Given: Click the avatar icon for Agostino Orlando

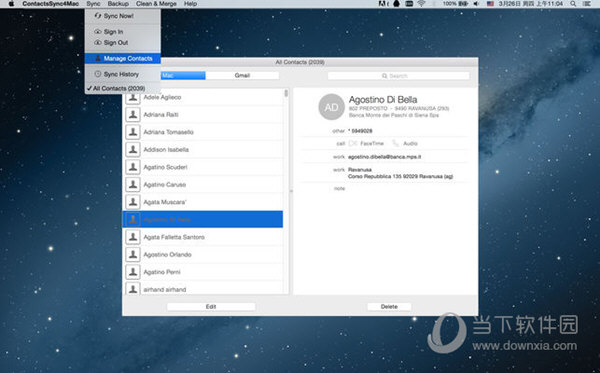Looking at the screenshot, I should (133, 254).
